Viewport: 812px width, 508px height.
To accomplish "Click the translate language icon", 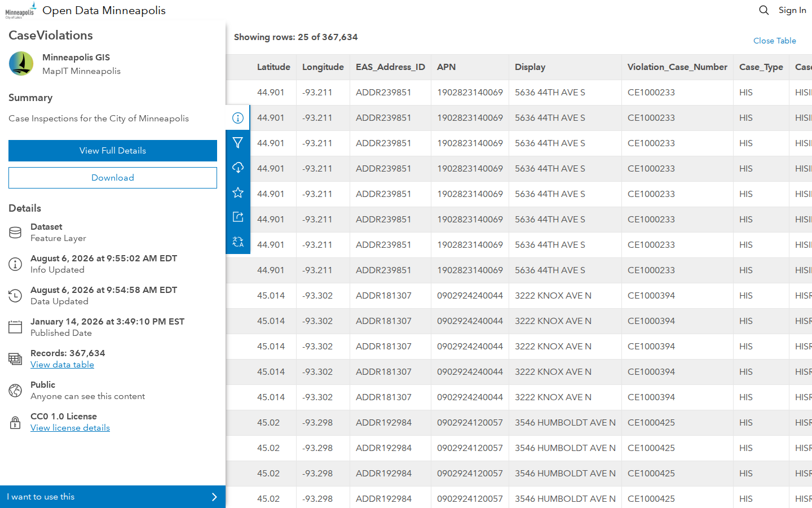I will pos(238,242).
